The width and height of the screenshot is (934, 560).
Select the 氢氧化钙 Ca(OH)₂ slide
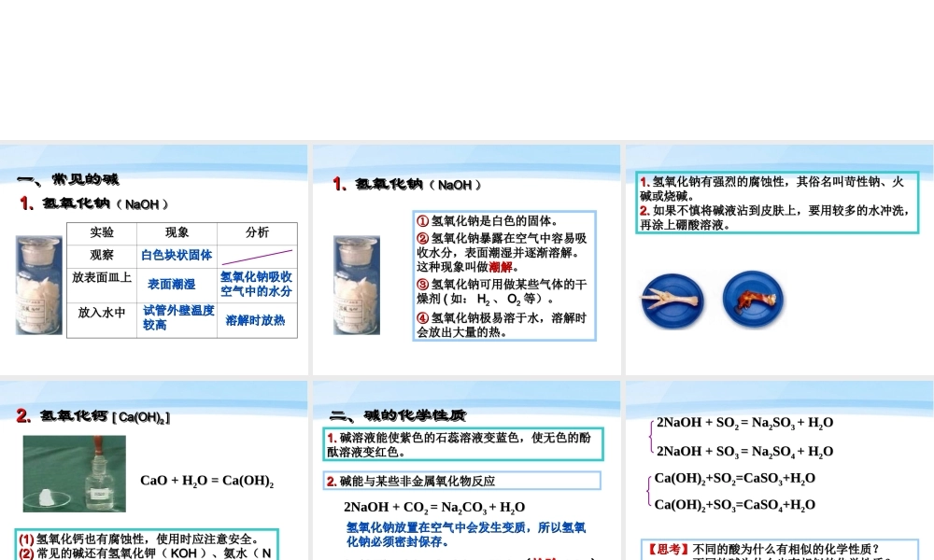click(154, 470)
